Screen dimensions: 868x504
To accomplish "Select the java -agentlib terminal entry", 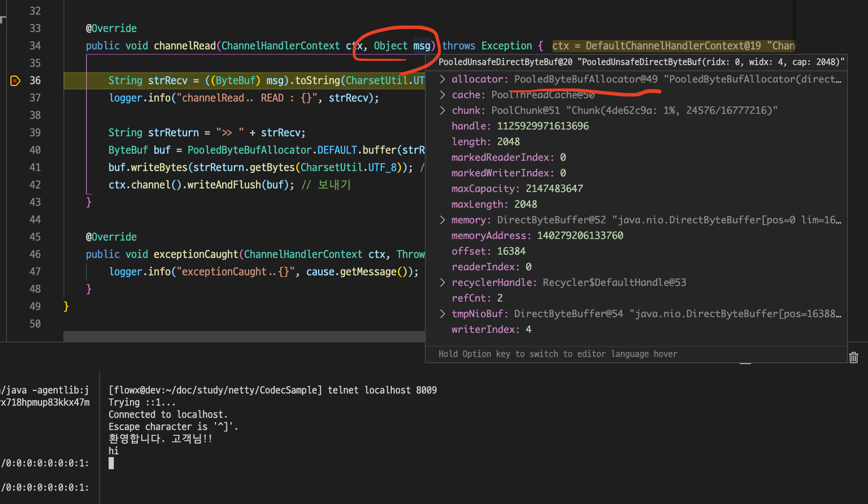I will click(45, 391).
